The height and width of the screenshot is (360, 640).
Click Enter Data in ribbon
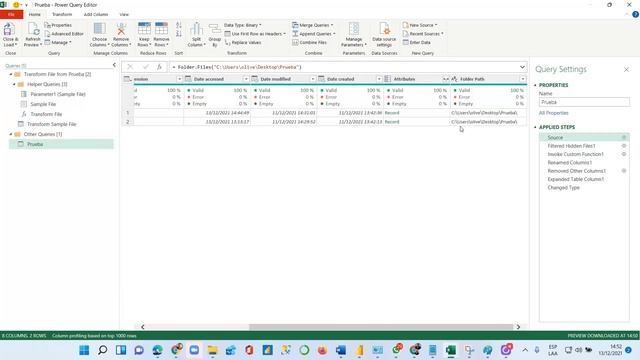pos(416,42)
